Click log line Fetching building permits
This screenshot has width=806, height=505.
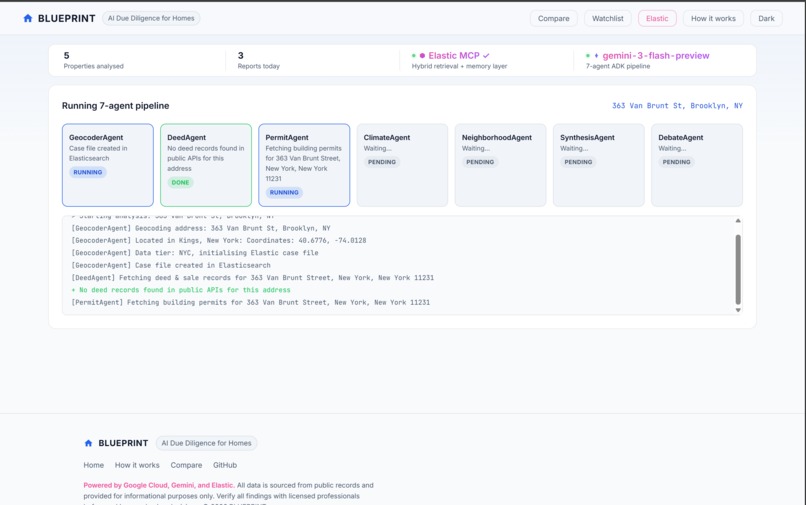pos(251,302)
